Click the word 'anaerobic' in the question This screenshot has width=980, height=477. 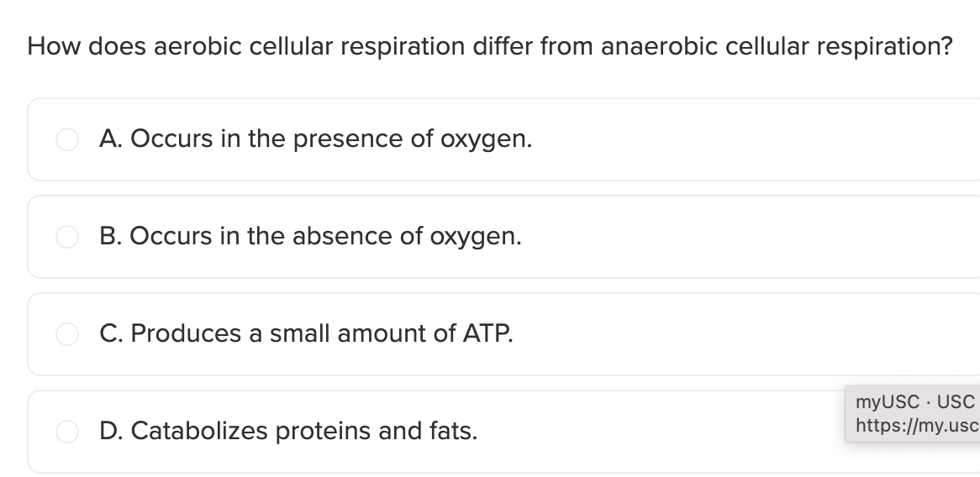coord(660,47)
